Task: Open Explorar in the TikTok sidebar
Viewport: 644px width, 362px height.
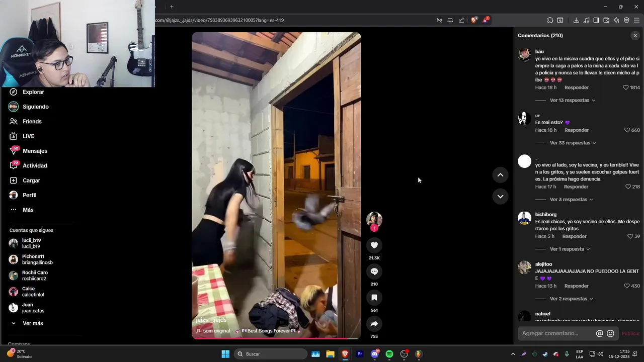Action: 33,92
